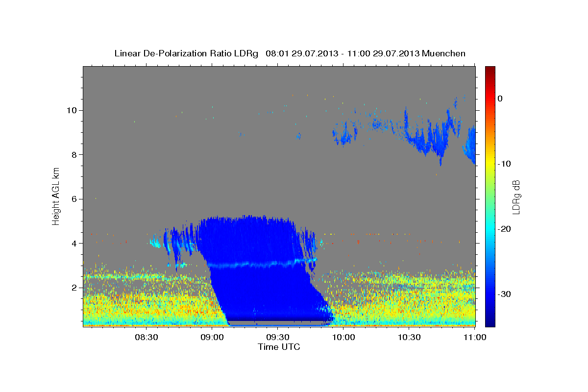The width and height of the screenshot is (588, 392).
Task: Click the 10:00 time tick label
Action: [343, 337]
